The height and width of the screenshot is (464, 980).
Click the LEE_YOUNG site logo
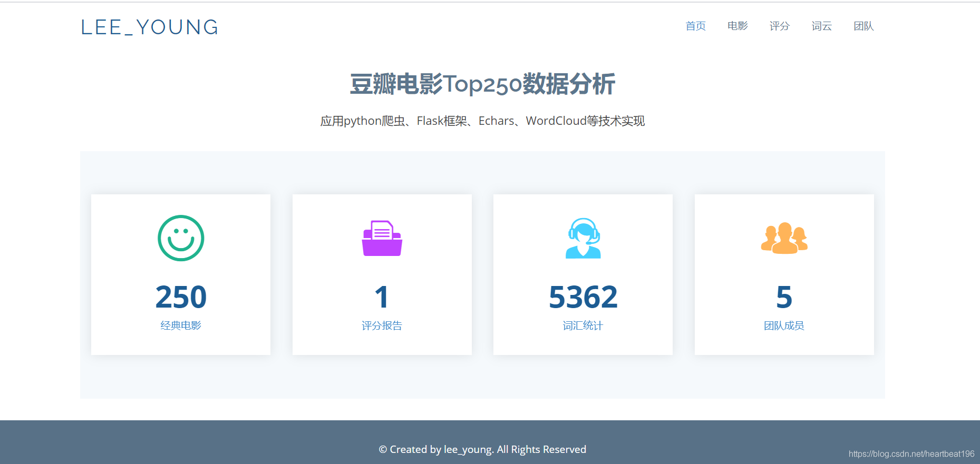point(150,27)
